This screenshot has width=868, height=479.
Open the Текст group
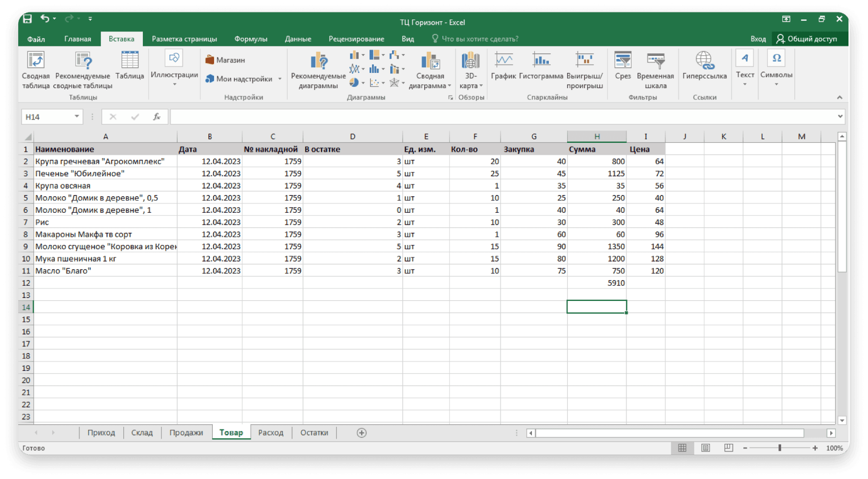(745, 68)
